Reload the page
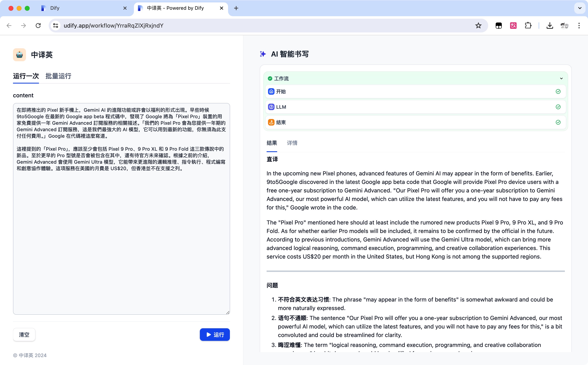 tap(38, 26)
